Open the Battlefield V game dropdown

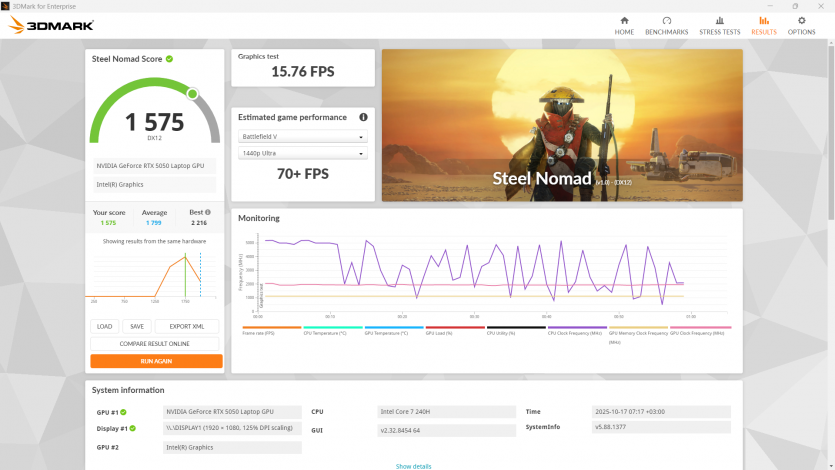point(304,137)
